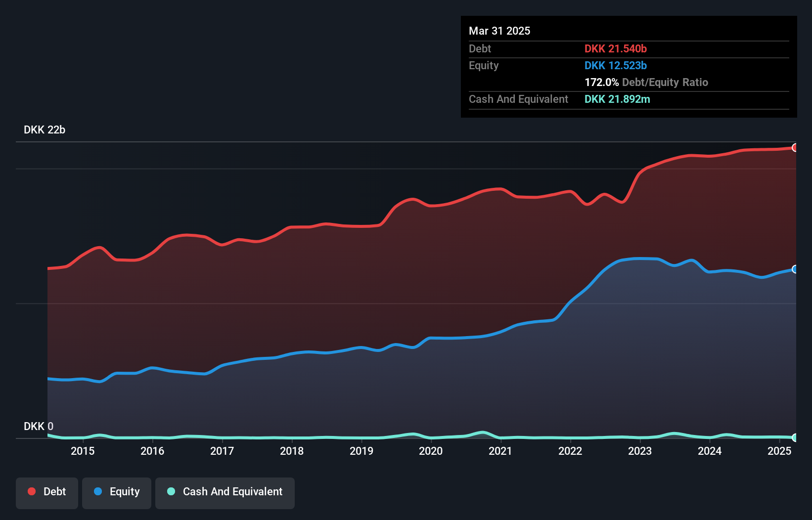Click the Mar 31 2025 tooltip date
Viewport: 812px width, 520px height.
coord(499,31)
